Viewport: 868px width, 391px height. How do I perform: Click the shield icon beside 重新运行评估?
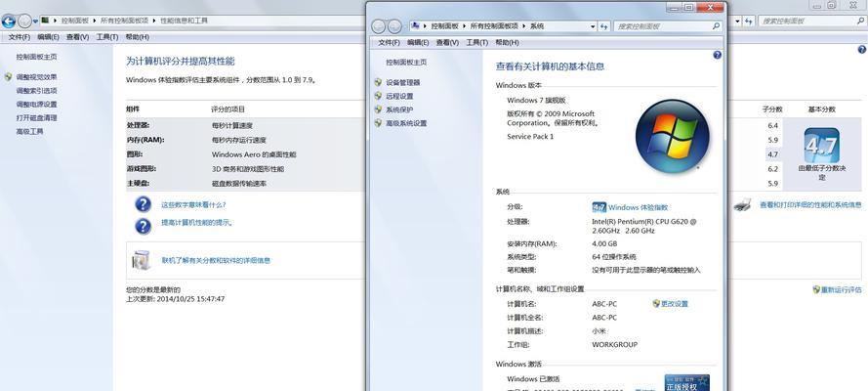[816, 289]
